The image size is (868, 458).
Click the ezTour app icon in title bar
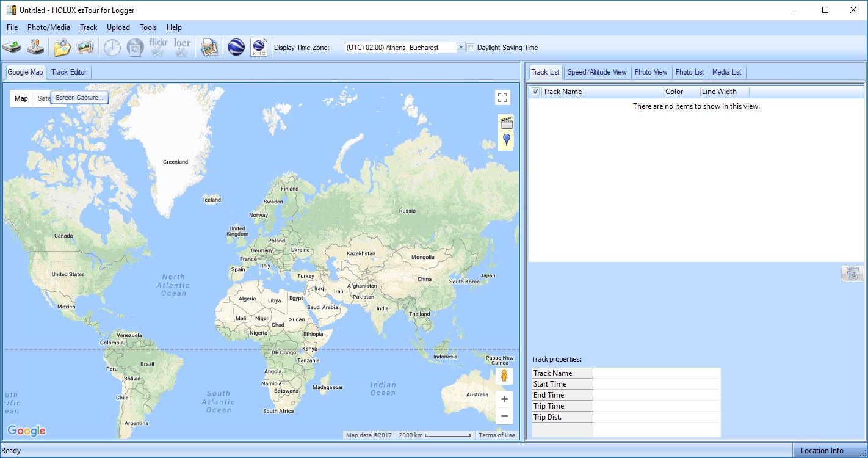tap(11, 10)
